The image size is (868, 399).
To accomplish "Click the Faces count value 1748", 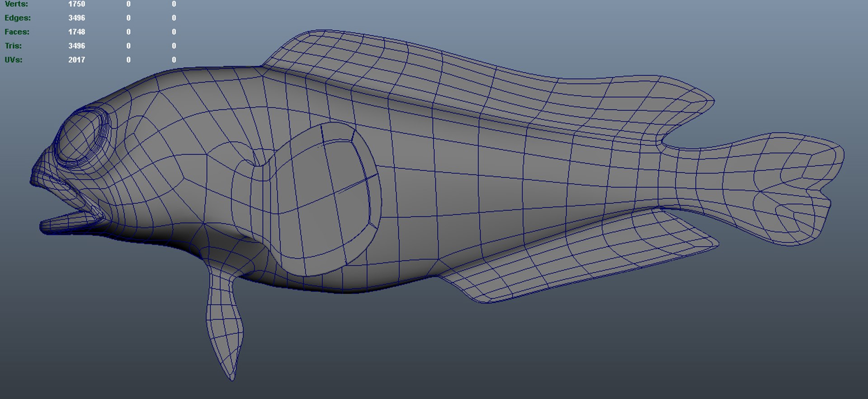I will [x=76, y=32].
